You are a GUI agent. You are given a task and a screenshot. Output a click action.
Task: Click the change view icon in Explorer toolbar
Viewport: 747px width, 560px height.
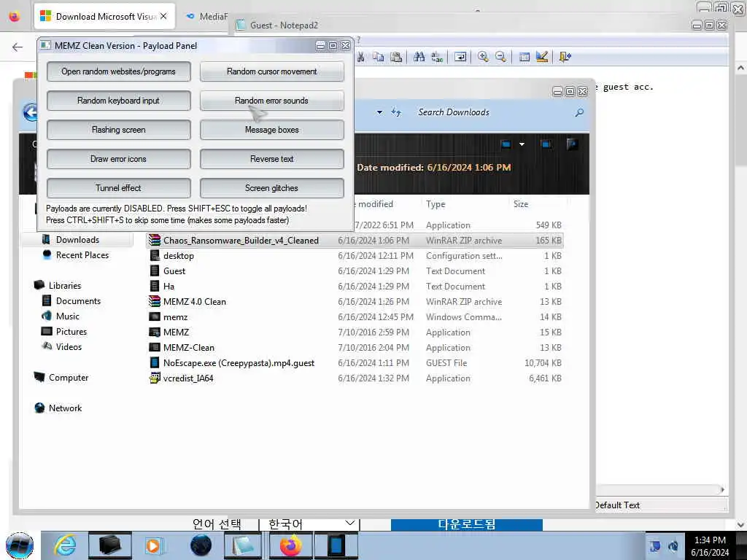(506, 144)
